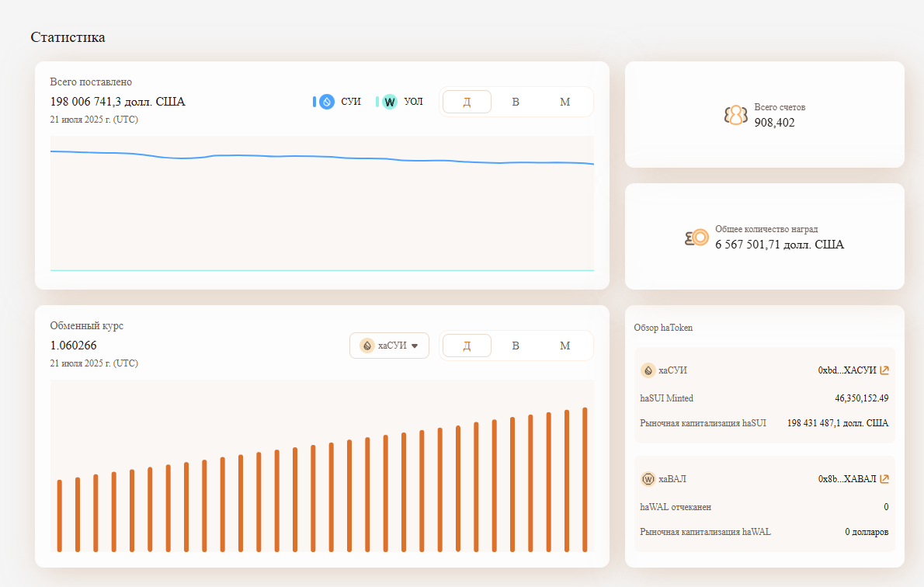Click the total accounts value 908,402
This screenshot has height=587, width=924.
774,123
